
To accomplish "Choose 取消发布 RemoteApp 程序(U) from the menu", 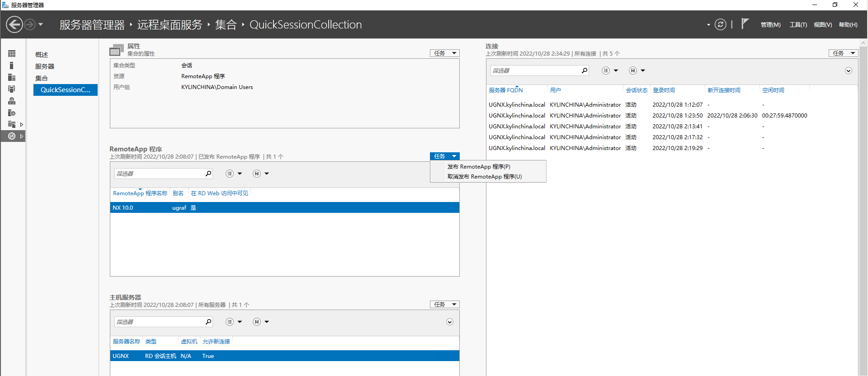I will [485, 177].
